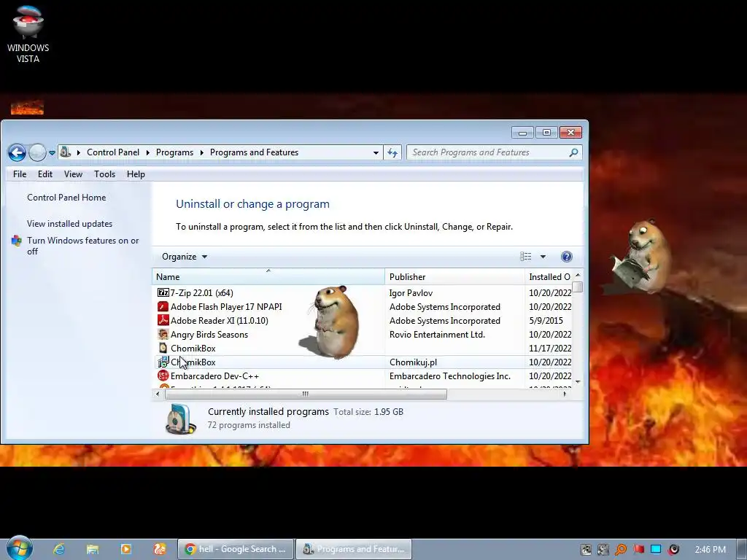
Task: Click the blue help question mark
Action: point(566,257)
